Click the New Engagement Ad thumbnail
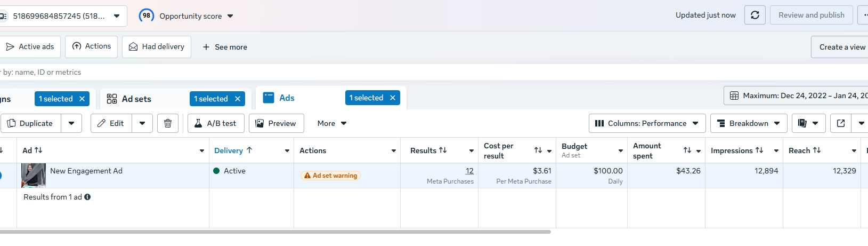 (34, 175)
